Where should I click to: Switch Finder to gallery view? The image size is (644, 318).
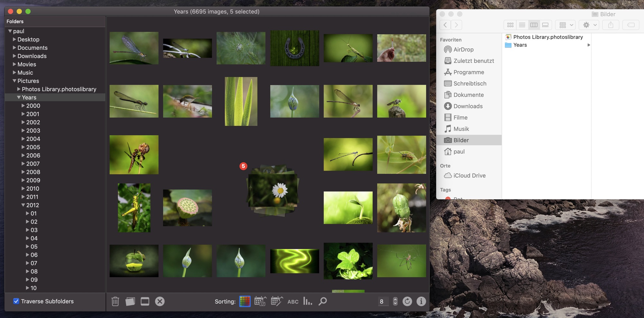click(545, 25)
